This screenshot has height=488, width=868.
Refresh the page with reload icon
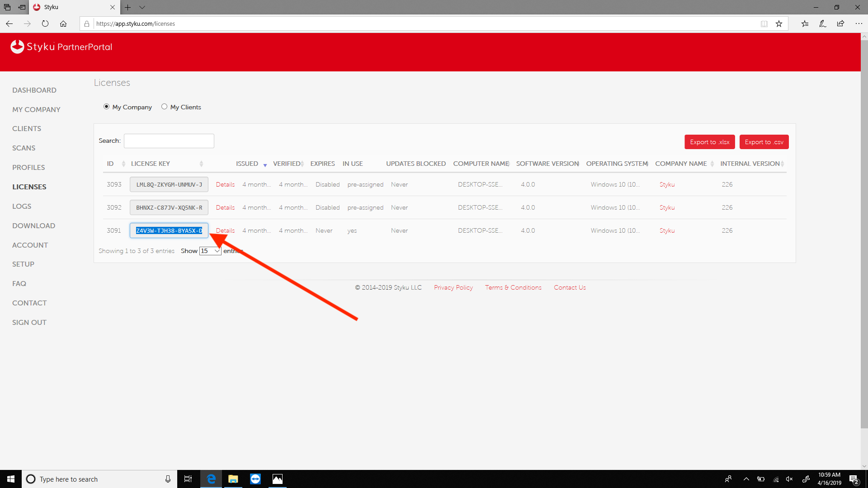45,23
